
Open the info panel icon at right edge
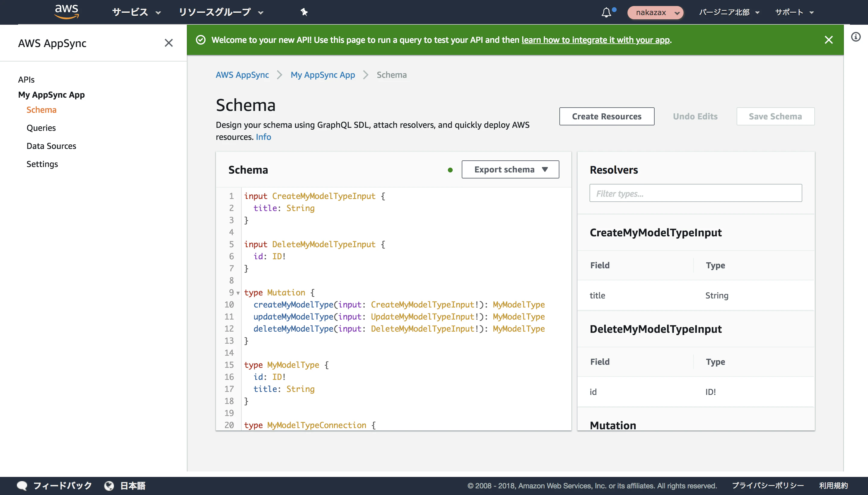[856, 37]
